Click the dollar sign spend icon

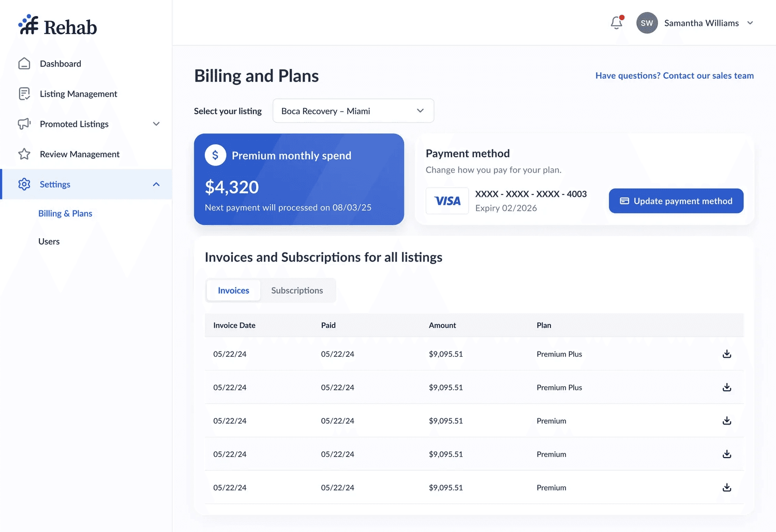(x=215, y=155)
